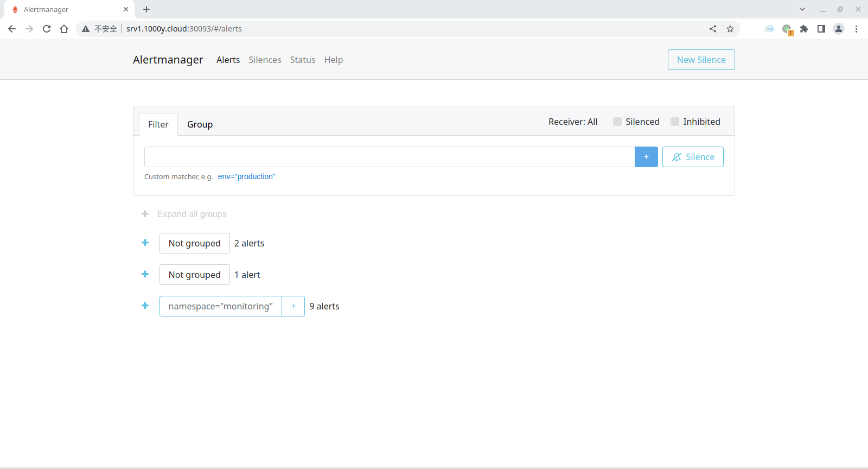This screenshot has width=868, height=469.
Task: Expand the 1 alert group
Action: pos(145,274)
